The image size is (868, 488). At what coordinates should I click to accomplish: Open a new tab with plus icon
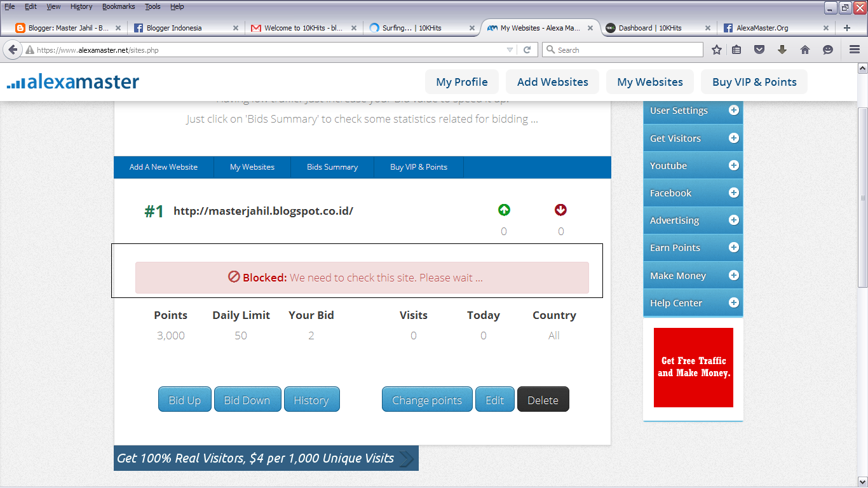(x=846, y=28)
